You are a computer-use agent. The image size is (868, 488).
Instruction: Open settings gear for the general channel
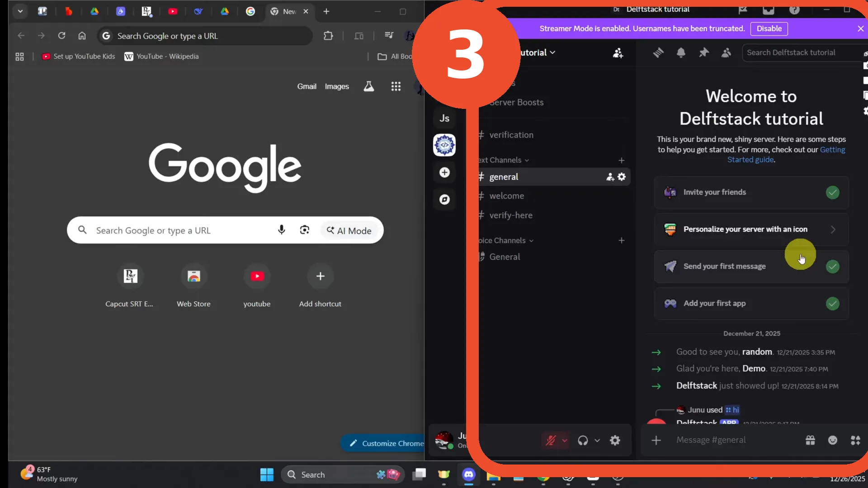tap(622, 177)
